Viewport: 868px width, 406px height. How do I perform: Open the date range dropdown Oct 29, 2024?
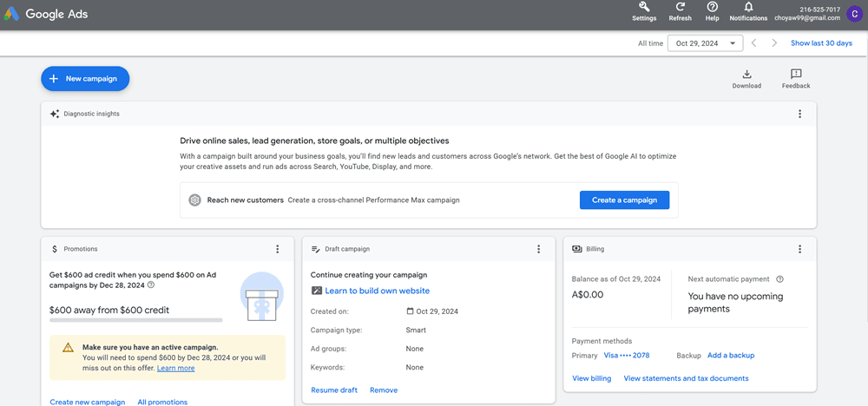tap(705, 43)
